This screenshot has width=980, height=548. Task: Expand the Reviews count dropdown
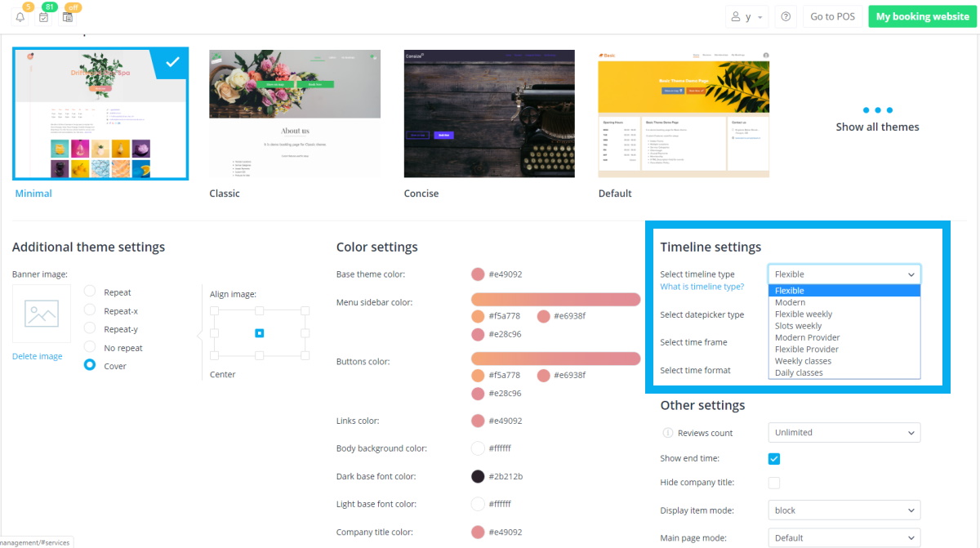tap(844, 433)
